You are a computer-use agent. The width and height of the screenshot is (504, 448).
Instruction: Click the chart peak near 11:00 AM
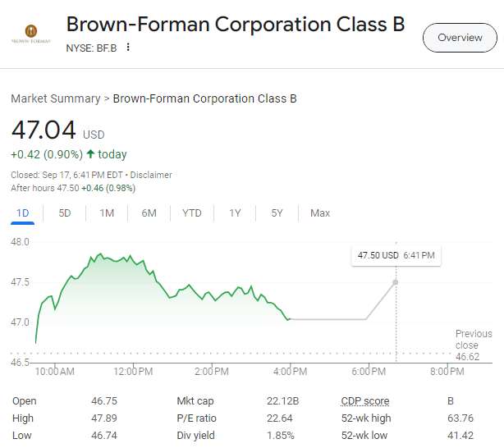point(99,255)
